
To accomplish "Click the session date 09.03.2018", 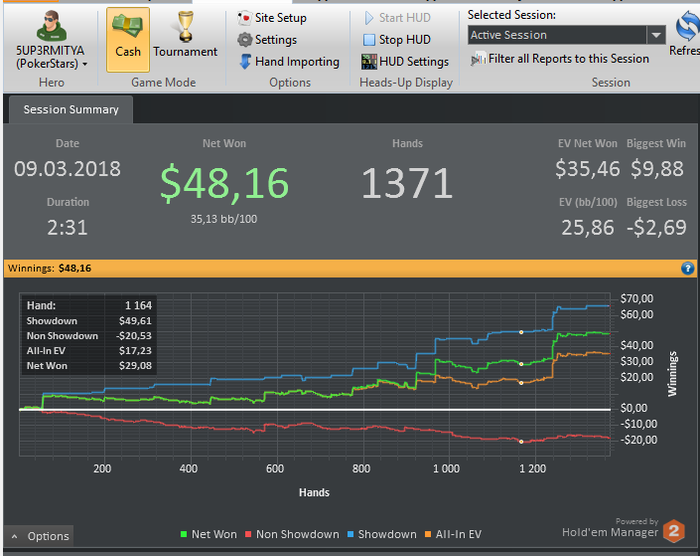I will tap(67, 169).
